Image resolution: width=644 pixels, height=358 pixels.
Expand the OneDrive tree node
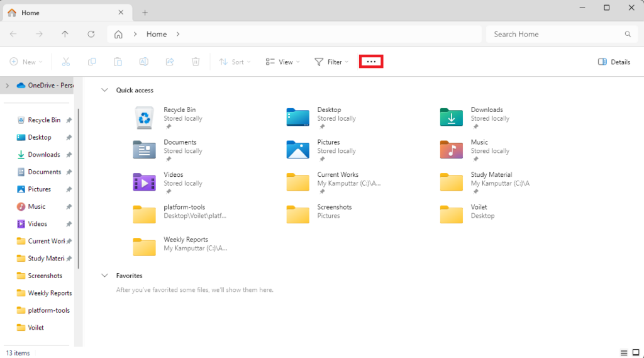[7, 86]
